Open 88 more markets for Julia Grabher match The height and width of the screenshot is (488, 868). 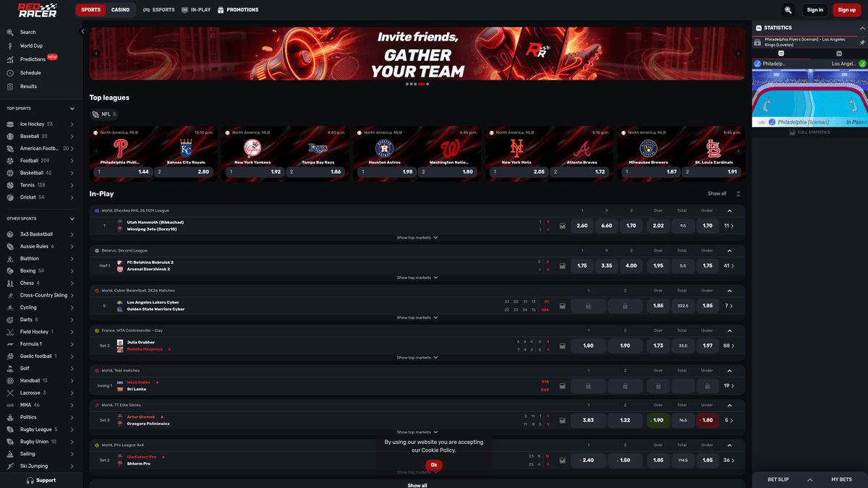[729, 346]
